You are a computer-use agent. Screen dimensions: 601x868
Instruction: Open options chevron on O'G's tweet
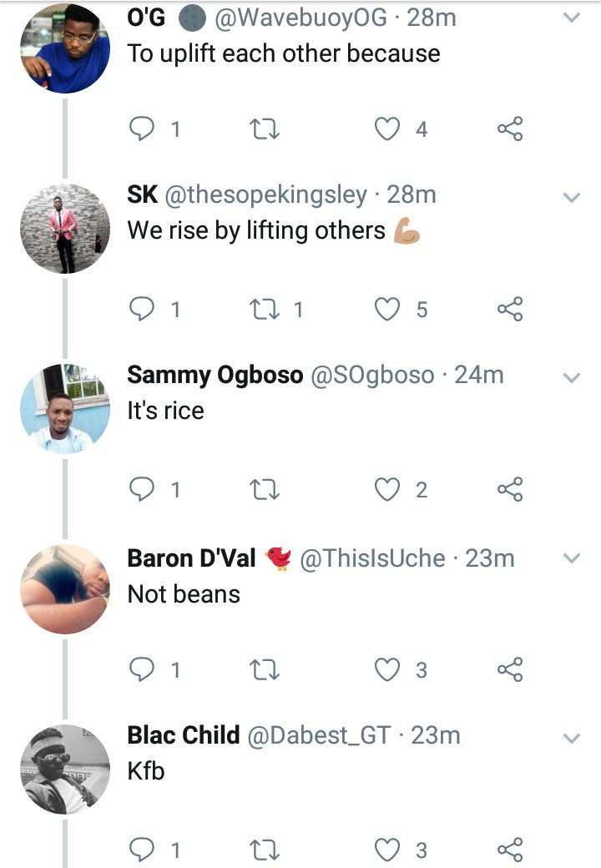572,18
